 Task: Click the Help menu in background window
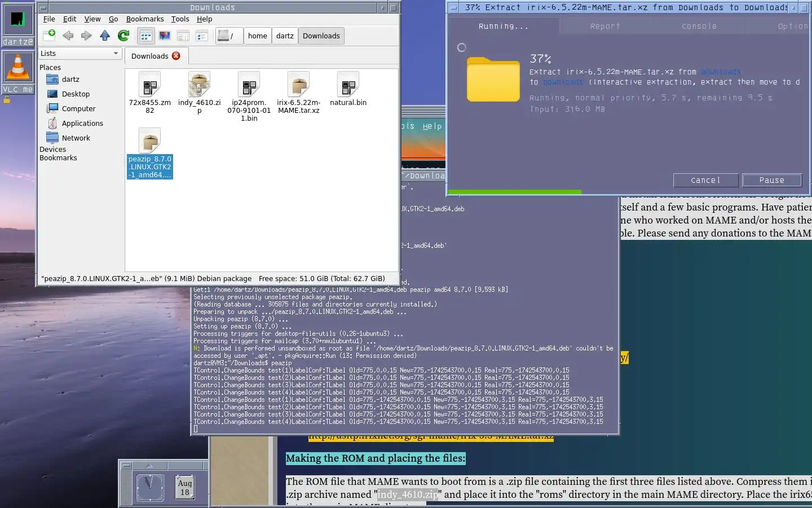point(433,126)
